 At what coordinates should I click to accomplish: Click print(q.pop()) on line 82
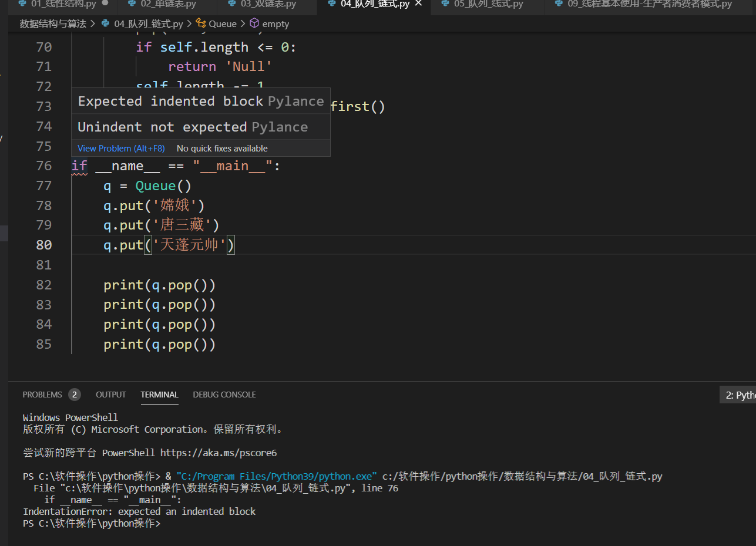coord(160,285)
